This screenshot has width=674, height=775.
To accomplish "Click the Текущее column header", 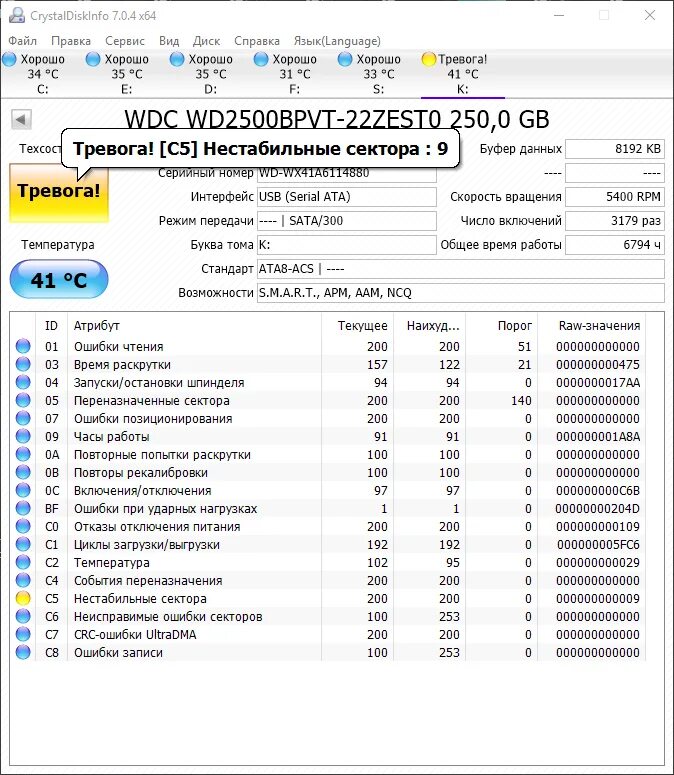I will pyautogui.click(x=358, y=326).
